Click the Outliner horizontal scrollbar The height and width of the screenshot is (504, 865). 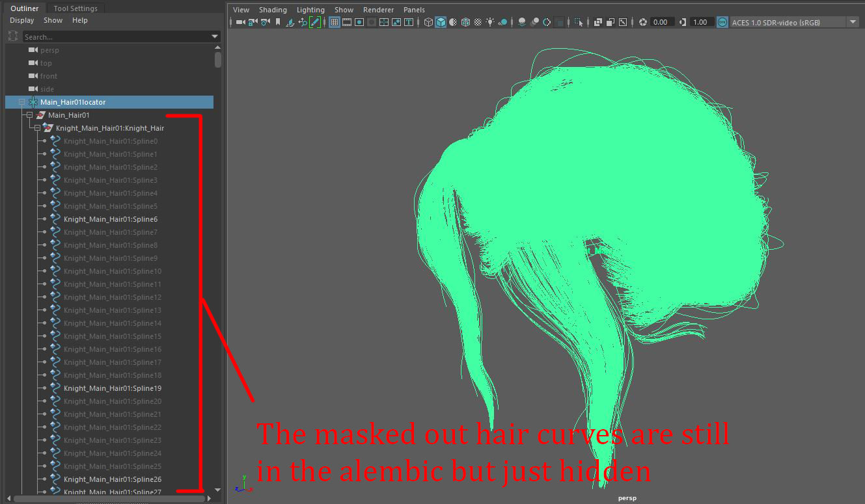(109, 499)
